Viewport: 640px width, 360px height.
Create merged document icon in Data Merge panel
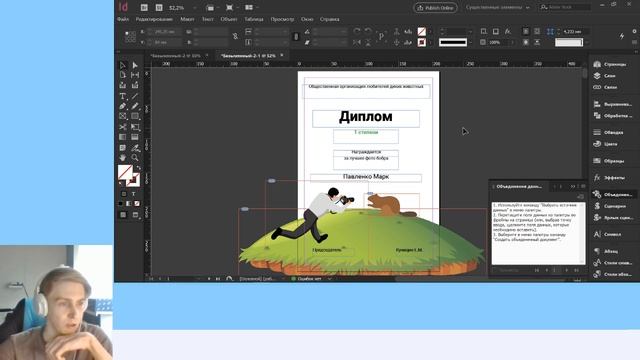[x=580, y=197]
